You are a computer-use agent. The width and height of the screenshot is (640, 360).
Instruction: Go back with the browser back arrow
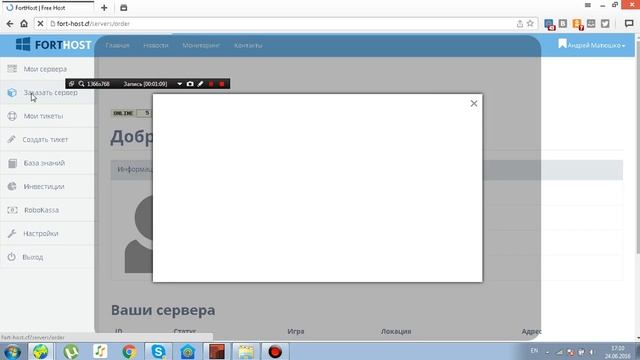(9, 24)
